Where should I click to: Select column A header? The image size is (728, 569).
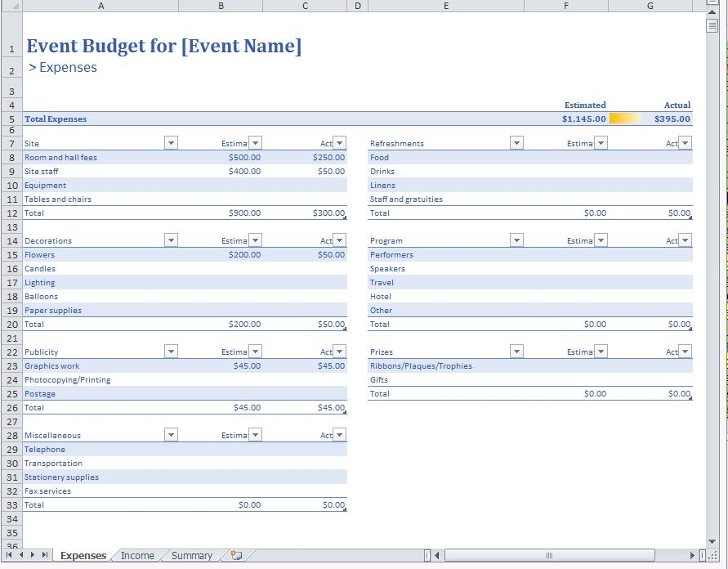[x=100, y=6]
